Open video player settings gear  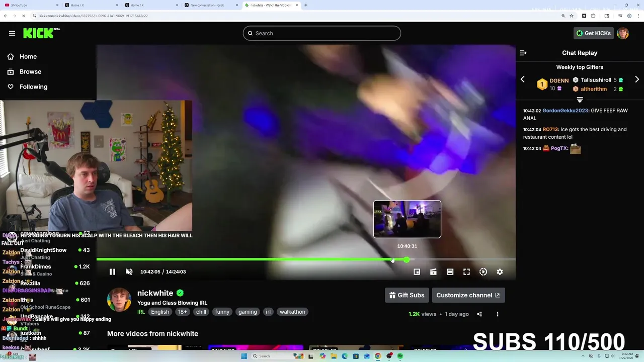500,271
